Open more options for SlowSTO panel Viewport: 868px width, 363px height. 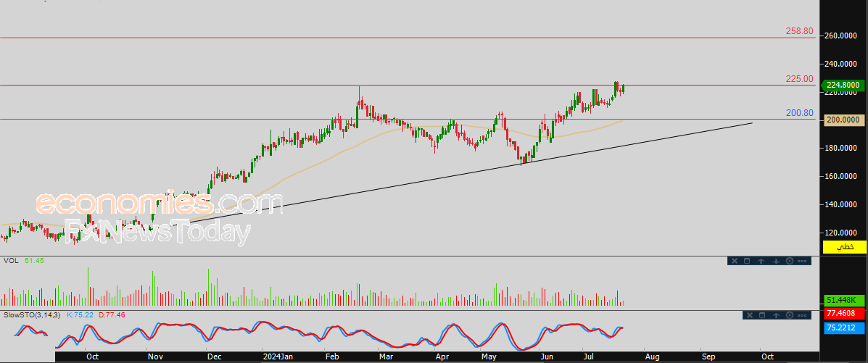(x=802, y=315)
